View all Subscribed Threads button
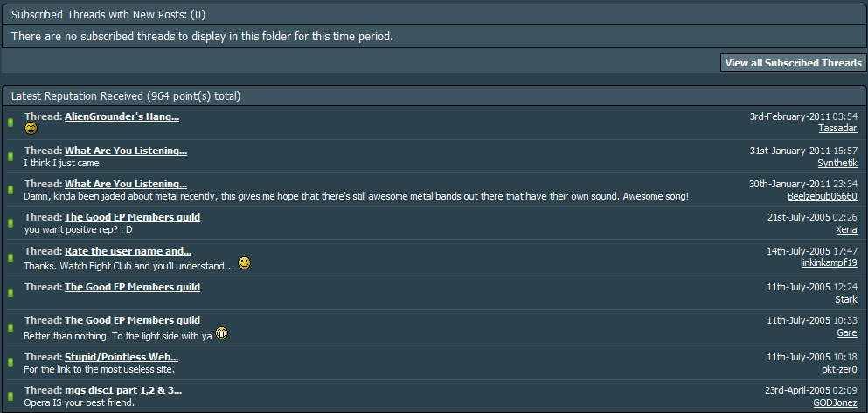The height and width of the screenshot is (413, 868). click(794, 63)
